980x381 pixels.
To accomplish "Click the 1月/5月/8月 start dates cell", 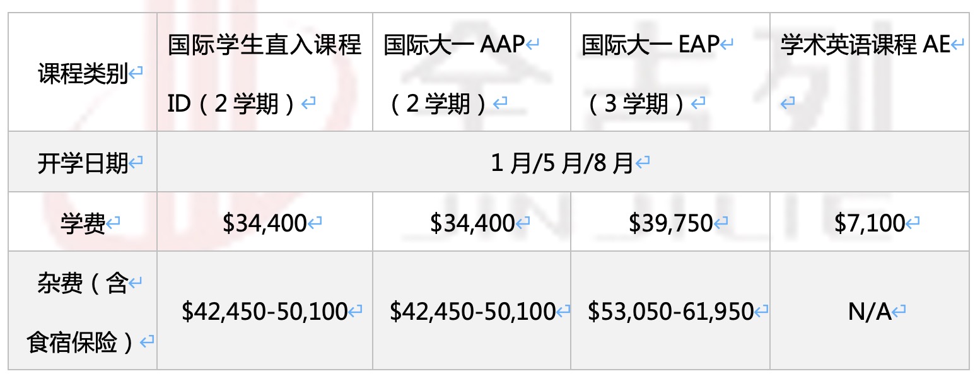I will [x=561, y=164].
